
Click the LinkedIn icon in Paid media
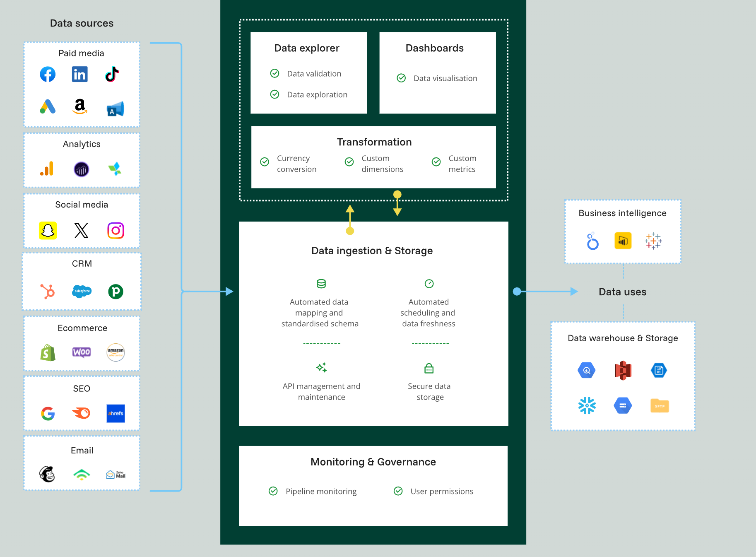(x=79, y=74)
